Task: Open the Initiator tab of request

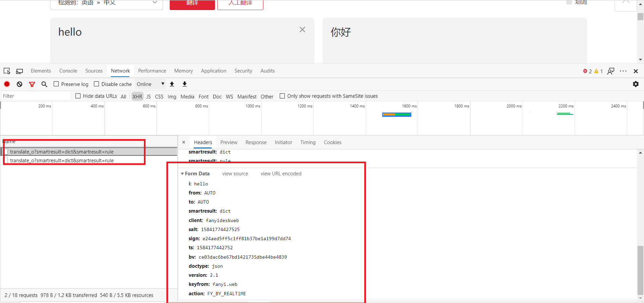Action: click(x=283, y=142)
